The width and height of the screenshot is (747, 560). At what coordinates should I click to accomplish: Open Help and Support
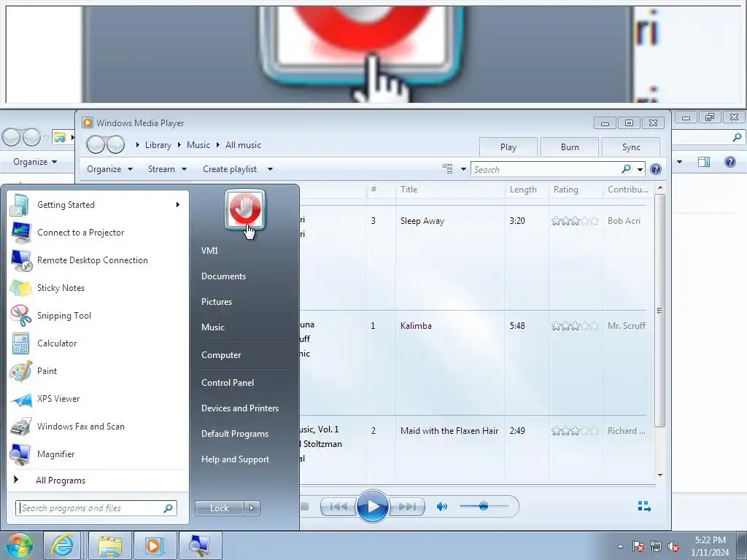235,459
